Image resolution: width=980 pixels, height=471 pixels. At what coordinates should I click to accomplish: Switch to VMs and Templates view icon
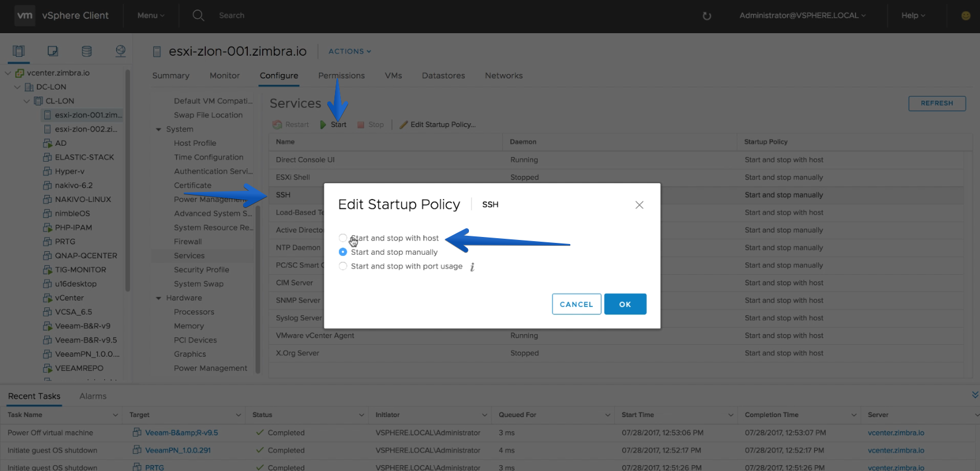pyautogui.click(x=53, y=51)
